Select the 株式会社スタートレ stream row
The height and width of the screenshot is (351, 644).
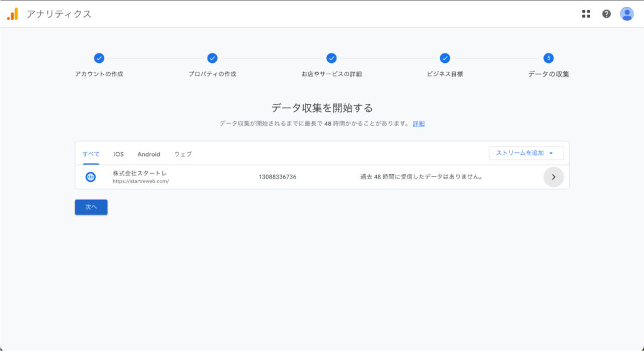click(x=140, y=177)
